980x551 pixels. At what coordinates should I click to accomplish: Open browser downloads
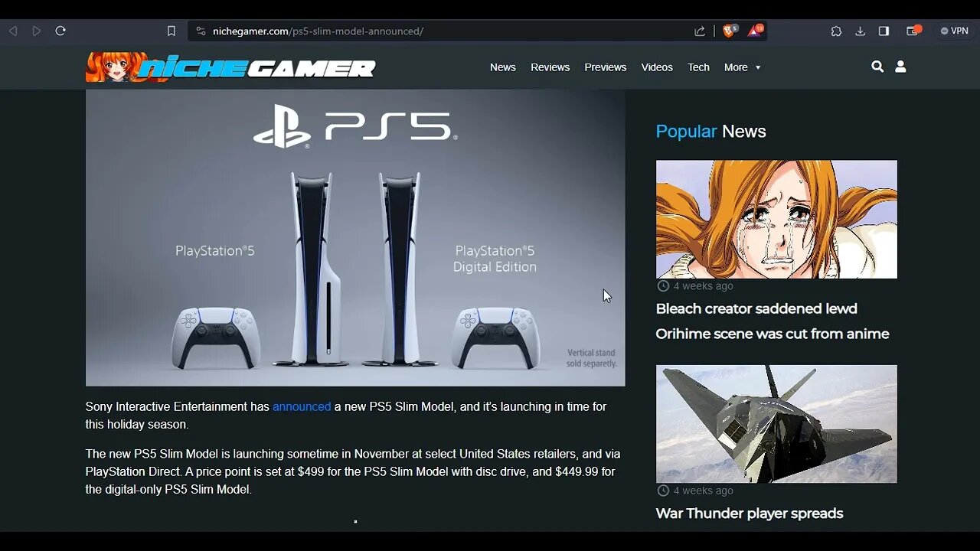(x=860, y=31)
